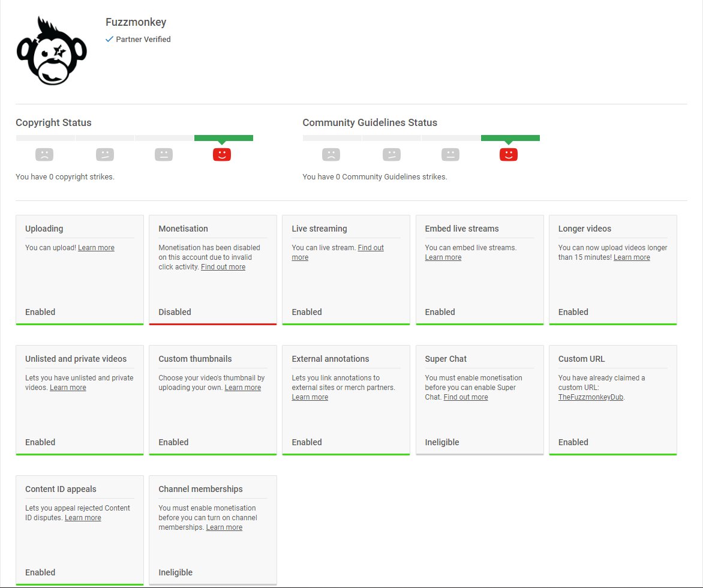Click the third neutral face under Copyright Status

[164, 154]
